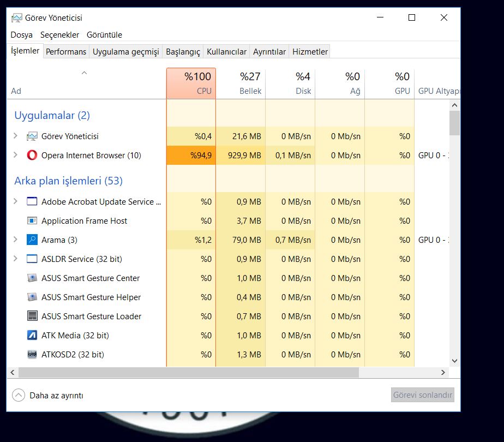Sort by the Bellek column header
Screen dimensions: 504x442
(241, 83)
